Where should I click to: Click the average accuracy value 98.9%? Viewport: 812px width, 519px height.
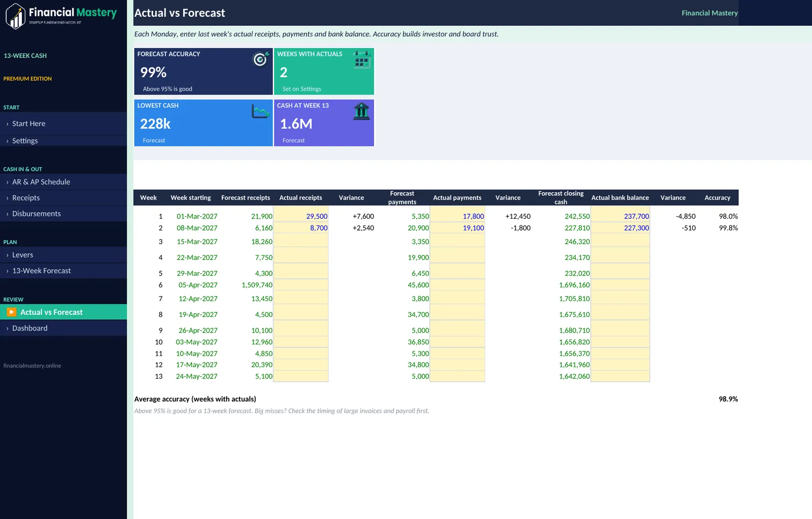tap(728, 399)
